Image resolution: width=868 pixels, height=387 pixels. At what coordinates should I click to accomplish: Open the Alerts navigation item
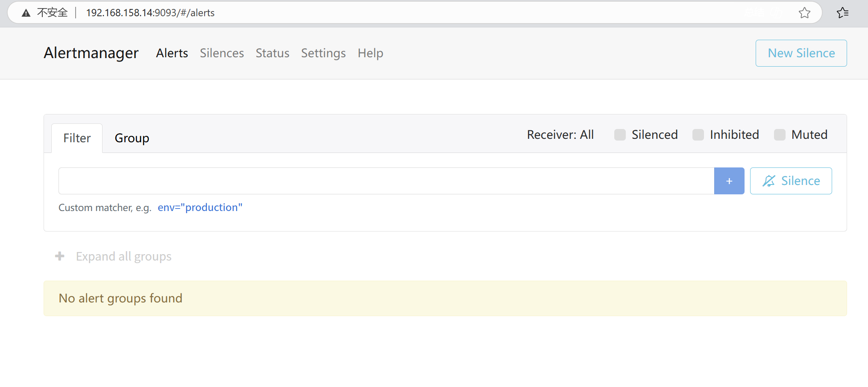[172, 53]
